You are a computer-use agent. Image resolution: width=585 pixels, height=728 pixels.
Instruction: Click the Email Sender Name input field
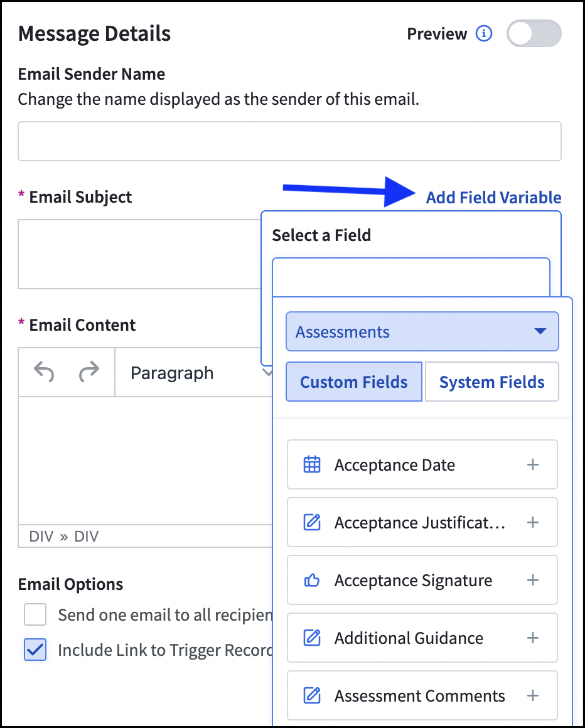[x=290, y=141]
